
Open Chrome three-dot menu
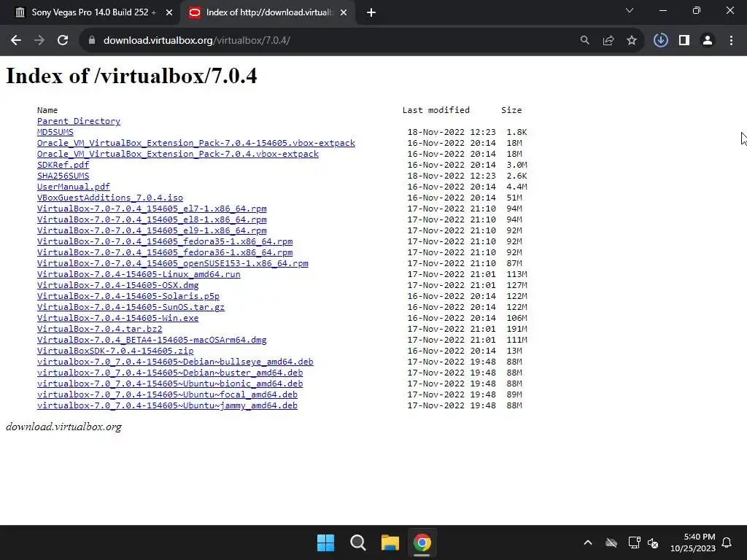[x=731, y=41]
